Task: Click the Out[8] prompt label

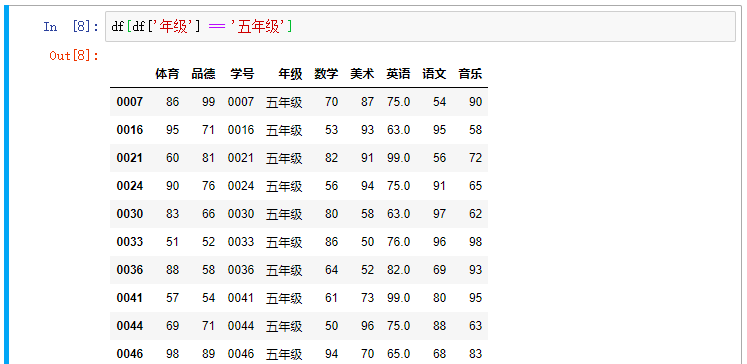Action: point(74,56)
